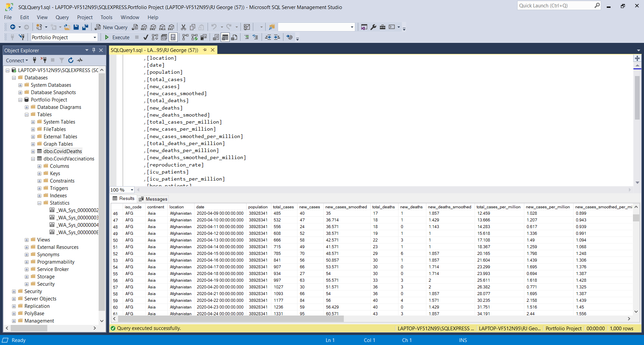
Task: Select Results to File mode
Action: [x=234, y=37]
